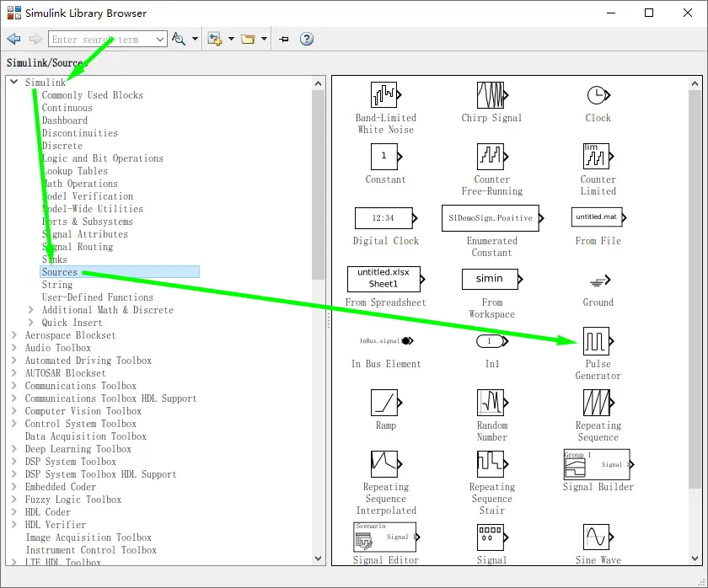Open the search options dropdown arrow
This screenshot has height=588, width=708.
195,39
